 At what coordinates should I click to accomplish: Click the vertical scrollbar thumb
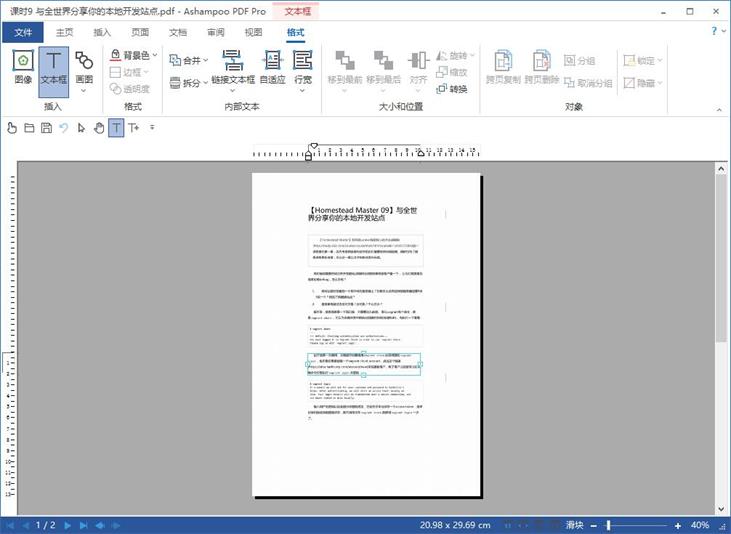coord(721,258)
